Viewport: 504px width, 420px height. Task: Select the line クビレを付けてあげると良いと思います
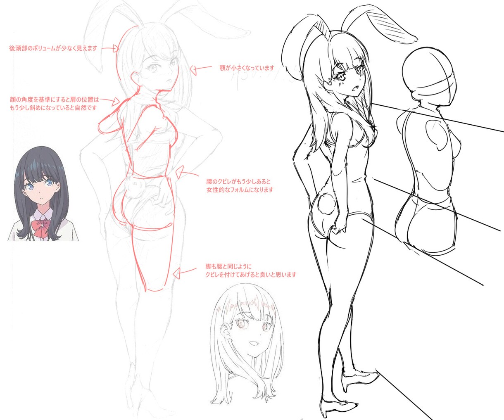click(x=251, y=275)
